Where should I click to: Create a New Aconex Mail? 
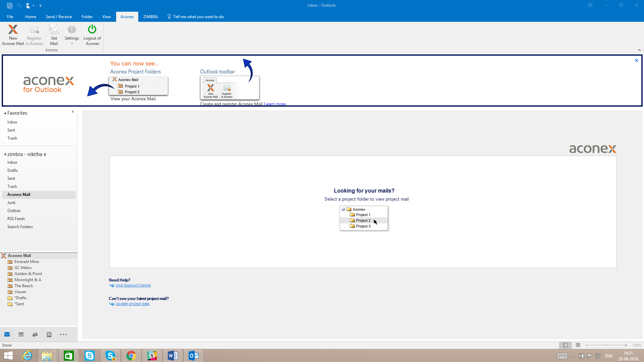(13, 35)
